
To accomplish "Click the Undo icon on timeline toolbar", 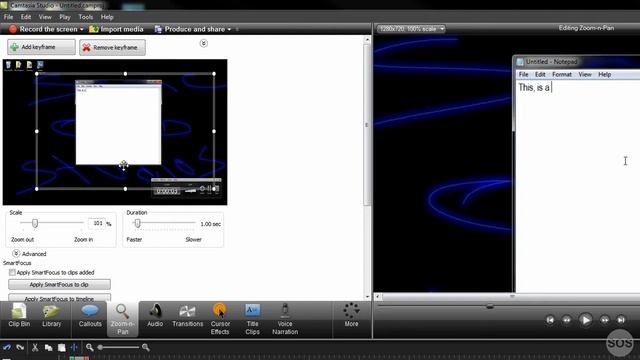I will 7,347.
